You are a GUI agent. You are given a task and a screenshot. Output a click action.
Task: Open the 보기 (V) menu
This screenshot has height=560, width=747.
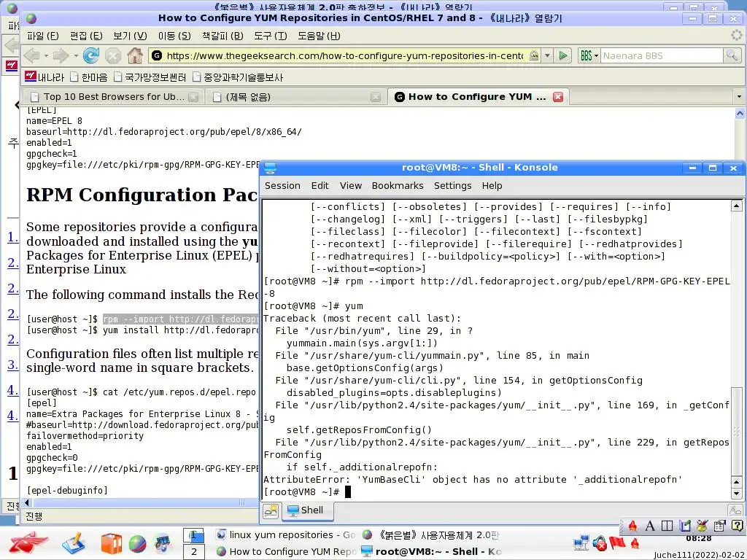tap(130, 36)
